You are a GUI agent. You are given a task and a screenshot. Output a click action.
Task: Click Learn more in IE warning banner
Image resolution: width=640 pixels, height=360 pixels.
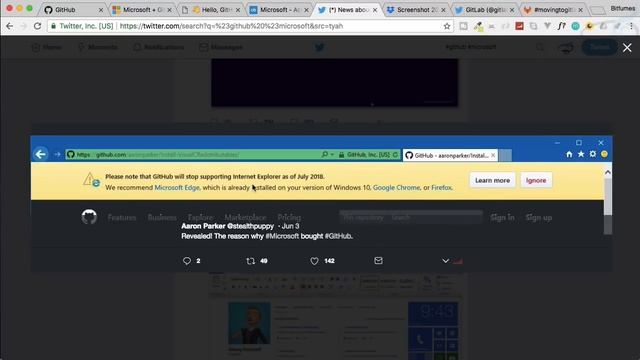coord(492,180)
